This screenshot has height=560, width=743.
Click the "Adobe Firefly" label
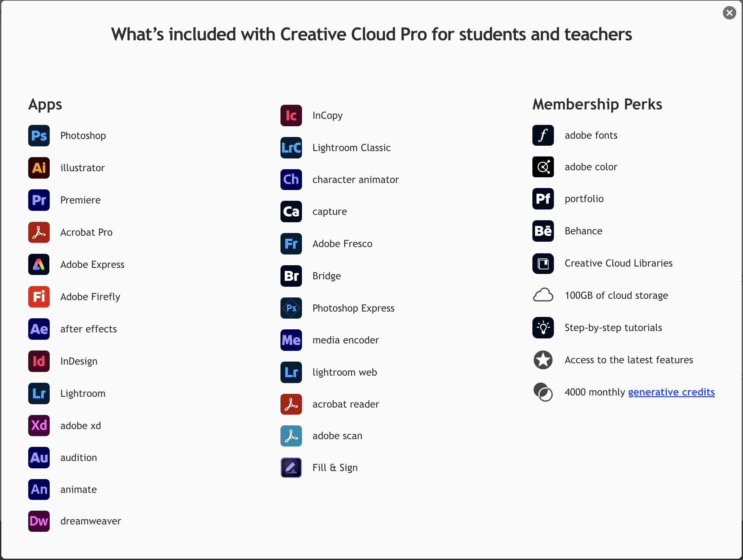90,297
